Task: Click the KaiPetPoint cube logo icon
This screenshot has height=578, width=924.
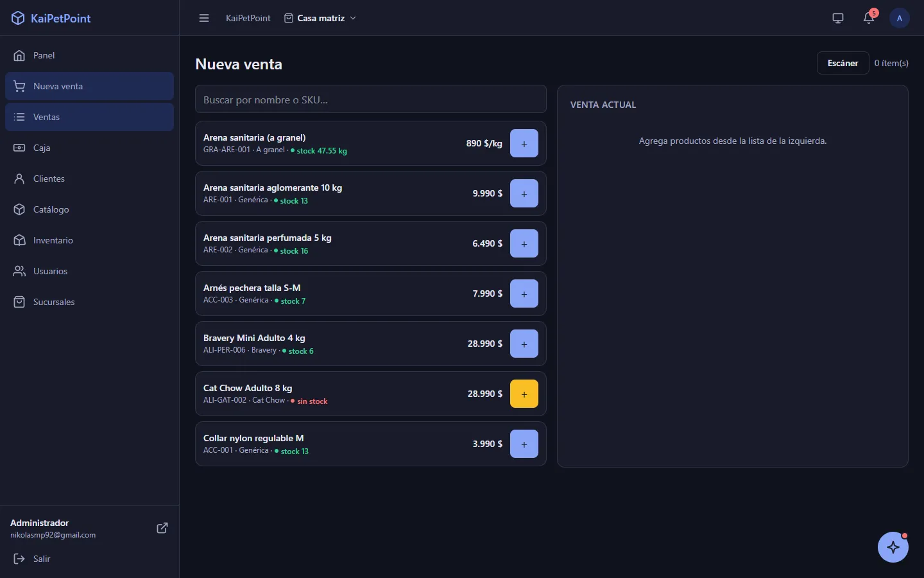Action: click(x=18, y=18)
